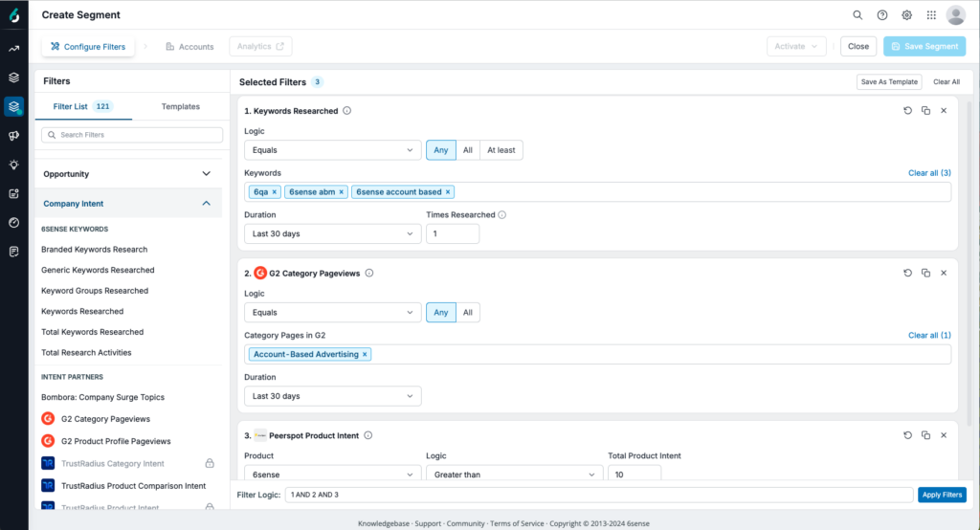Select All in Keywords Researched logic

point(467,150)
